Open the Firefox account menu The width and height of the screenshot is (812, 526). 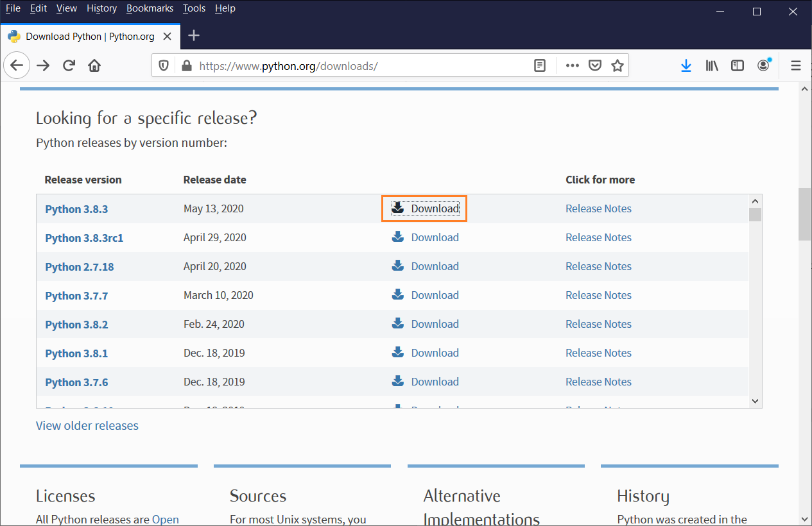[x=763, y=65]
